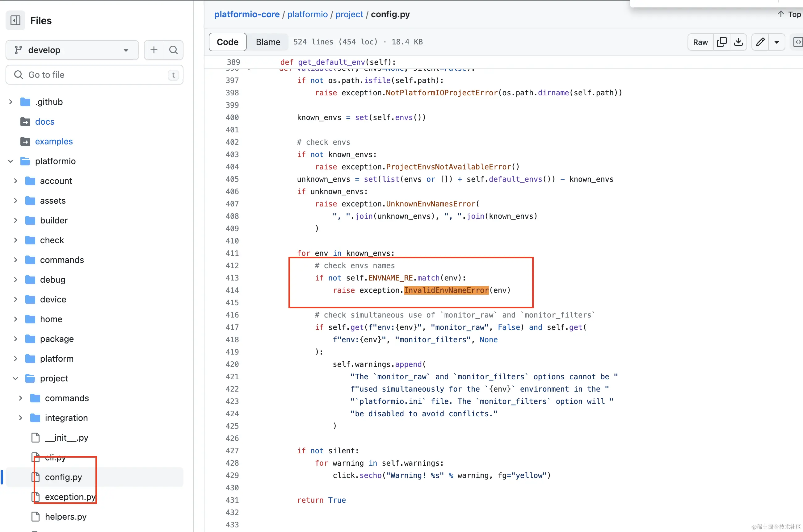Collapse the Files side panel icon
This screenshot has width=803, height=532.
[x=16, y=21]
